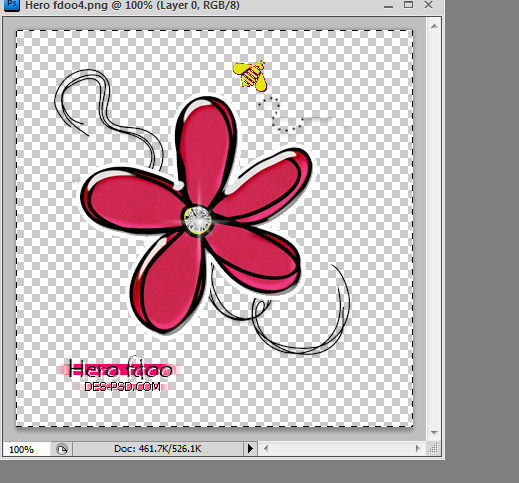Click the Hero fdoo text on the canvas
The width and height of the screenshot is (519, 483).
pyautogui.click(x=120, y=369)
